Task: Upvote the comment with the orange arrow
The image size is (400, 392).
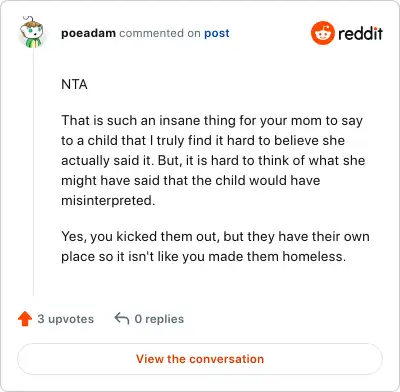Action: coord(25,319)
